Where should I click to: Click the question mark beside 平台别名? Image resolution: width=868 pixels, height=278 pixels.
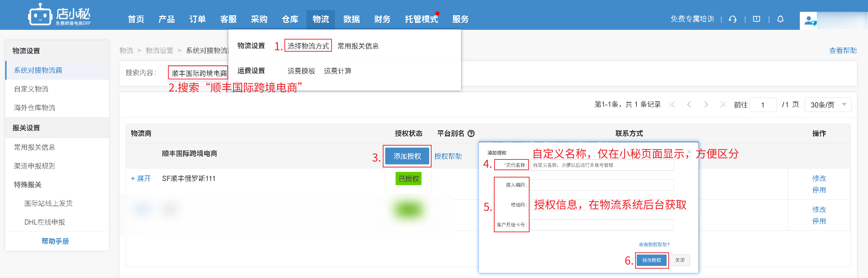click(471, 133)
